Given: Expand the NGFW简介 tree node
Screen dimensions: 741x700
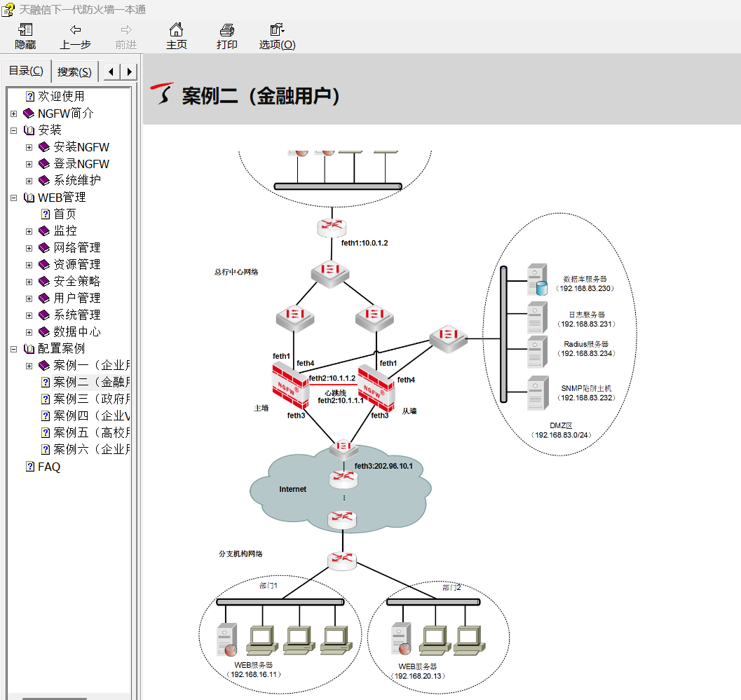Looking at the screenshot, I should pyautogui.click(x=13, y=114).
